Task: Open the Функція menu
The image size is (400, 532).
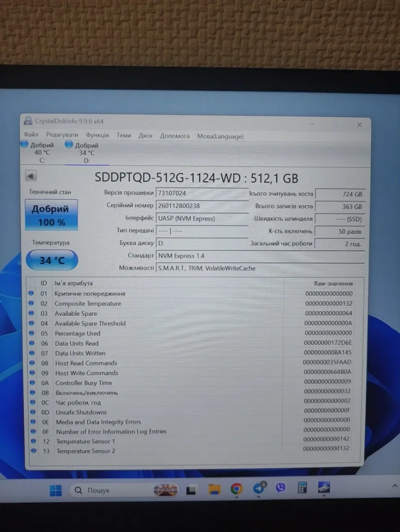Action: click(97, 135)
